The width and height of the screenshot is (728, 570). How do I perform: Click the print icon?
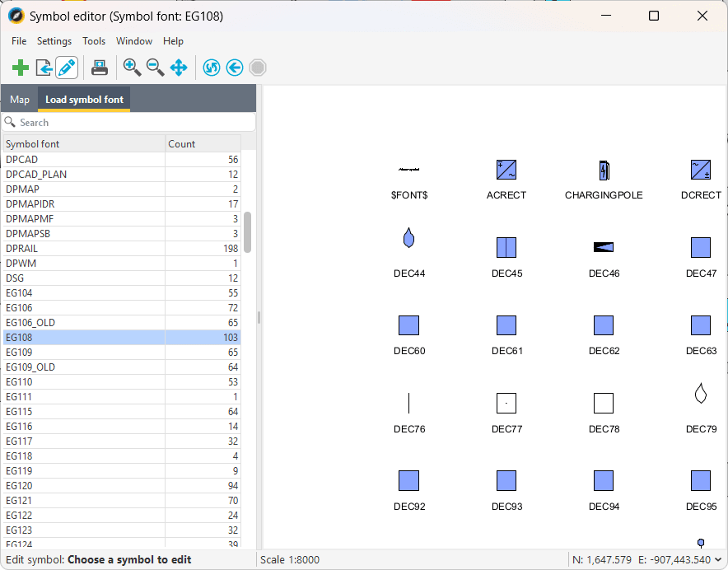click(x=100, y=68)
